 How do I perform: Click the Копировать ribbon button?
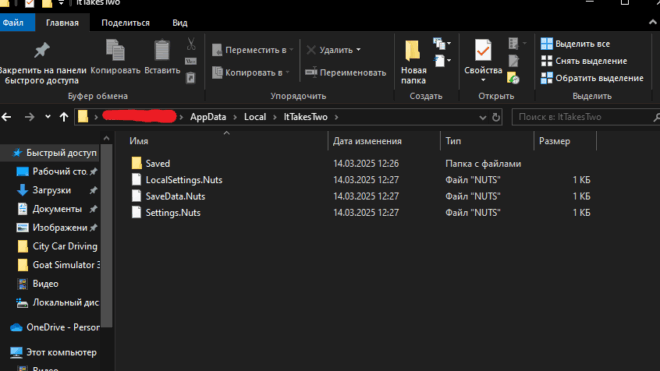tap(115, 57)
